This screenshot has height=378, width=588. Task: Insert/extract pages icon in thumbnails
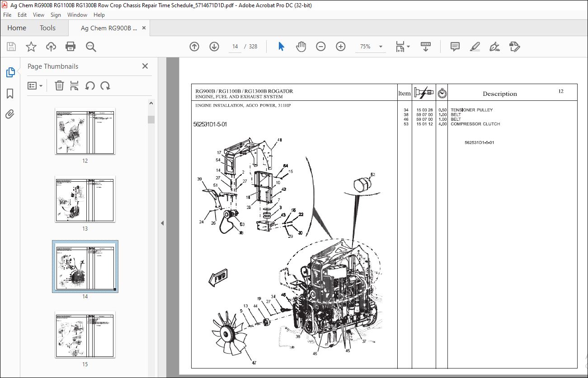[75, 85]
